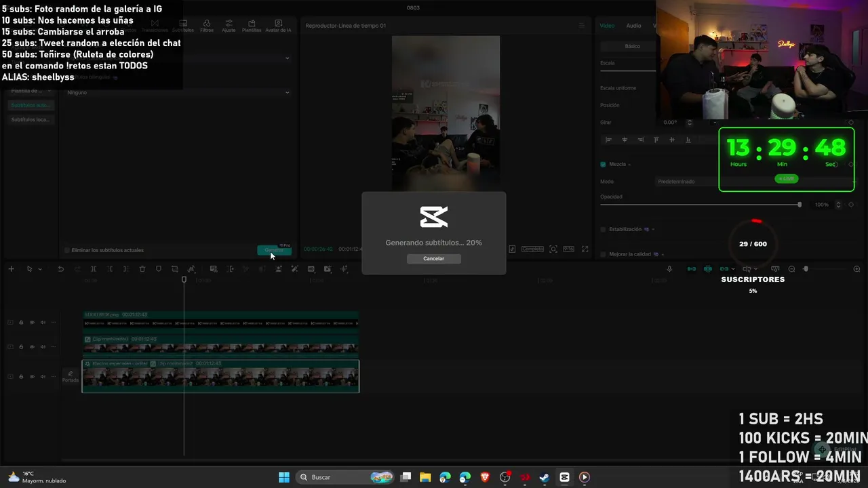Align the clip to vertical center

coord(672,140)
